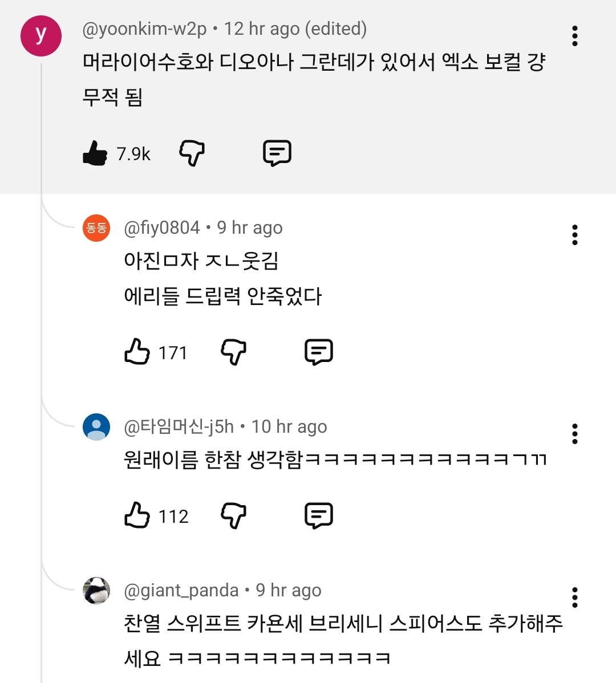Reply to the @yoonkim-w2p comment
Viewport: 616px width, 683px height.
[x=277, y=153]
